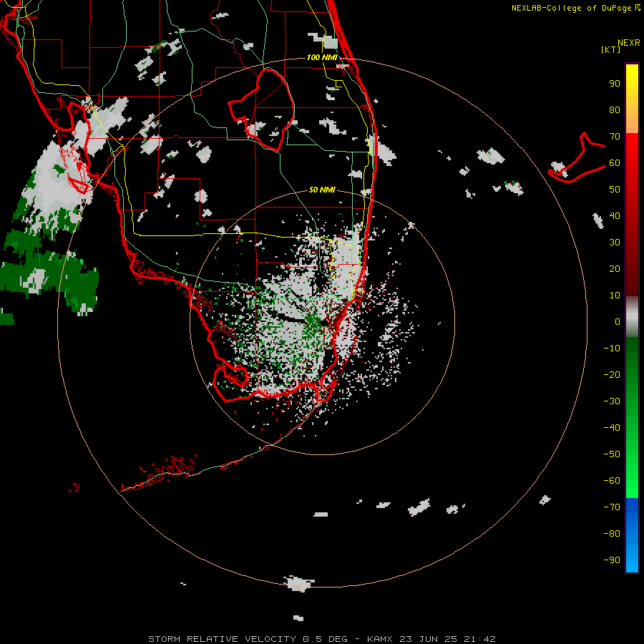Click the -90 value on the velocity scale
The image size is (644, 644).
point(612,560)
